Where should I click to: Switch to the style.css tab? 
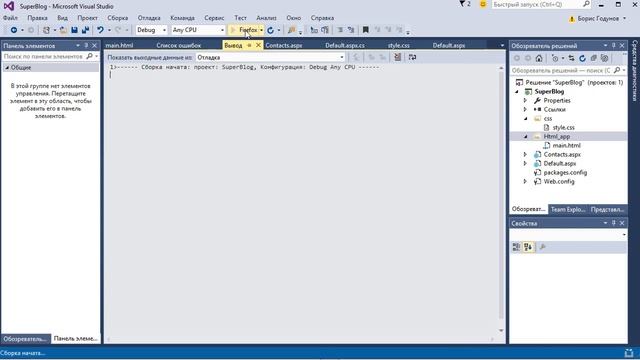point(399,45)
